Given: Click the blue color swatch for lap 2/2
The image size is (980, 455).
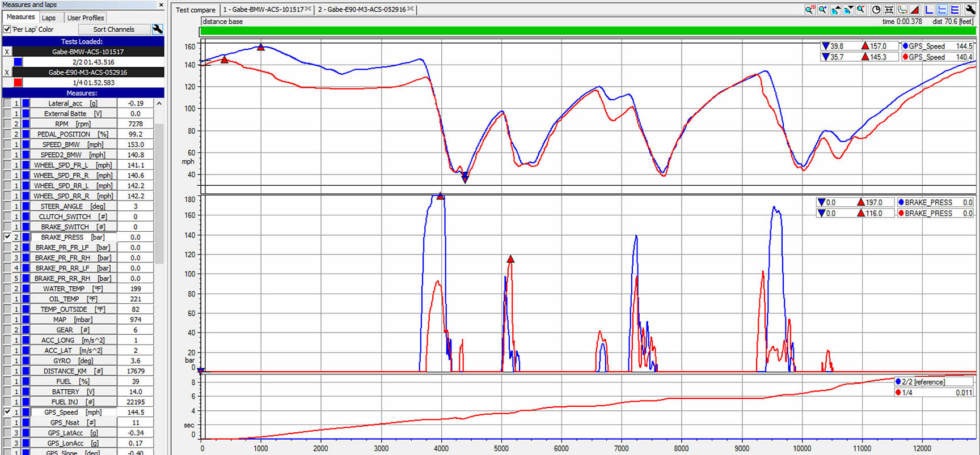Looking at the screenshot, I should (18, 62).
